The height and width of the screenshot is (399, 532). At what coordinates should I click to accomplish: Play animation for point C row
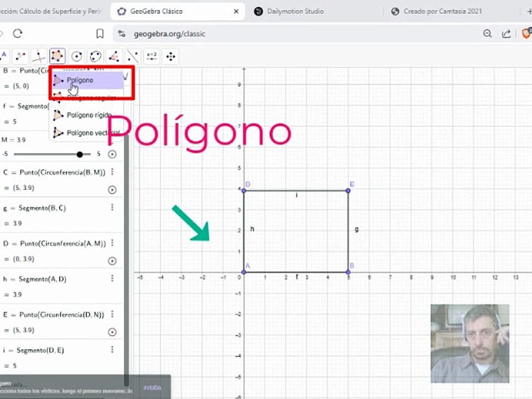point(112,190)
